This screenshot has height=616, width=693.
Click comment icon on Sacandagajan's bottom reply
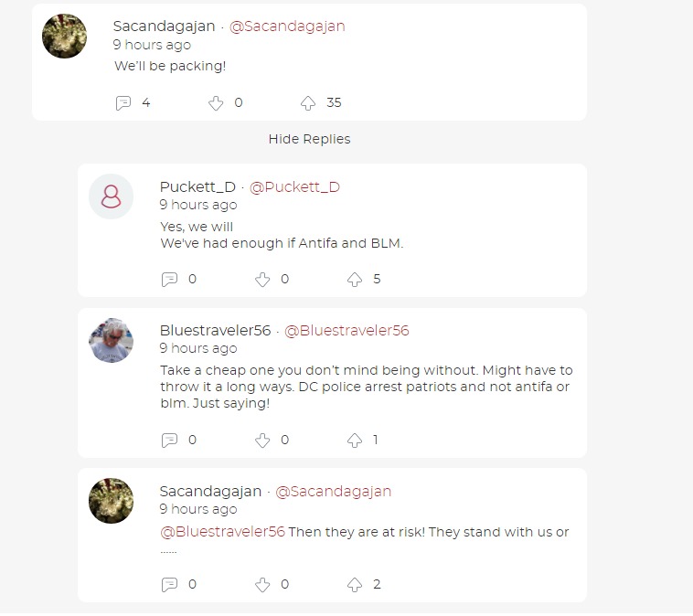(170, 585)
